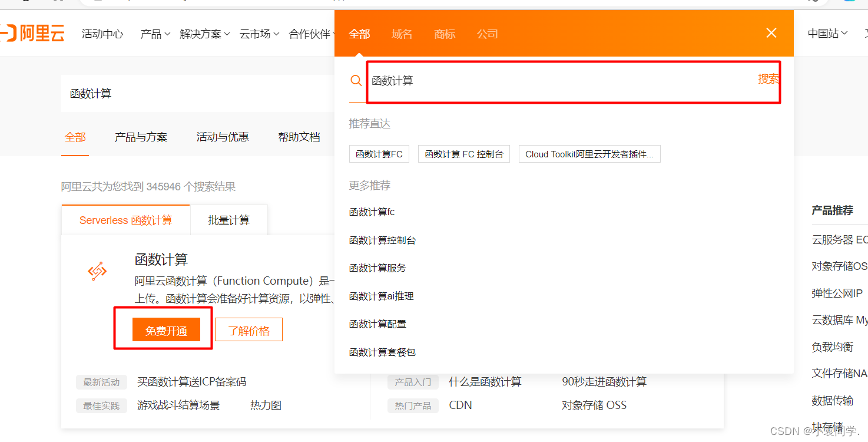Click the page search box containing 函数计算

click(x=198, y=93)
